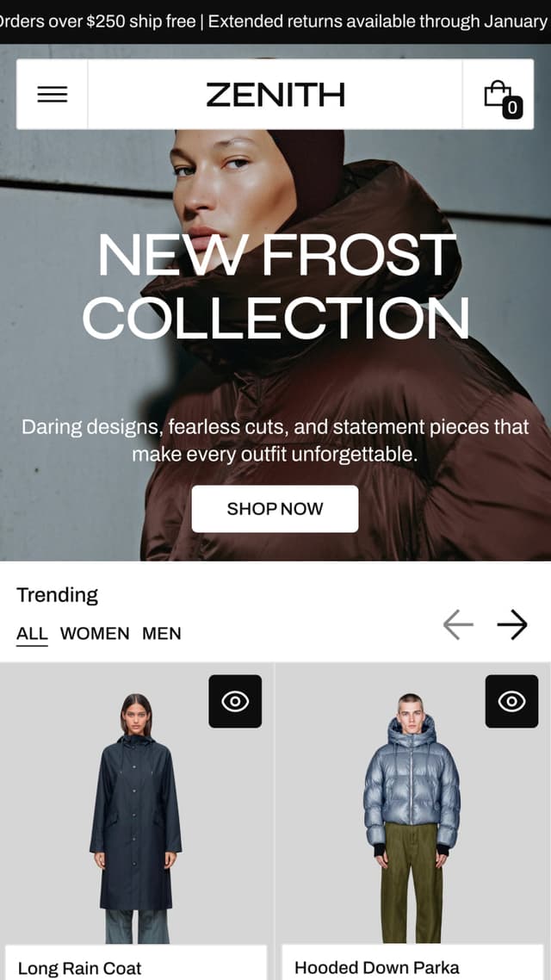This screenshot has height=980, width=551.
Task: Click the Hooded Down Parka title
Action: (377, 968)
